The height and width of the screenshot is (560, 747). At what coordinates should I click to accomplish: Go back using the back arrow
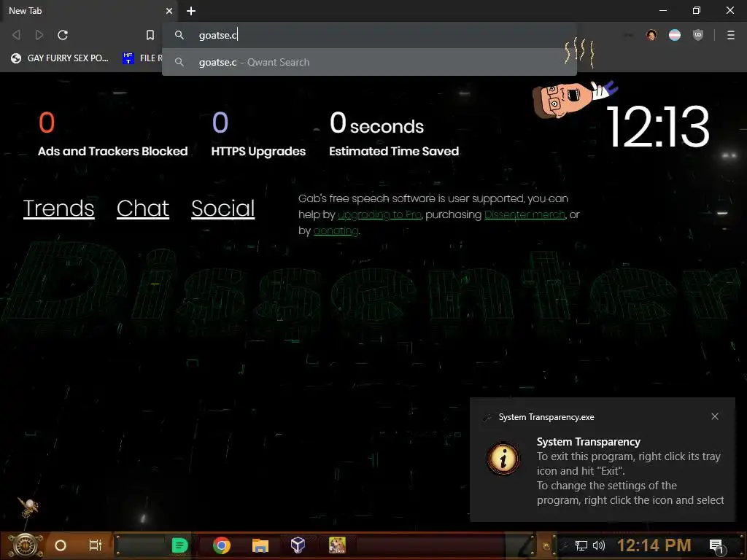(x=16, y=35)
